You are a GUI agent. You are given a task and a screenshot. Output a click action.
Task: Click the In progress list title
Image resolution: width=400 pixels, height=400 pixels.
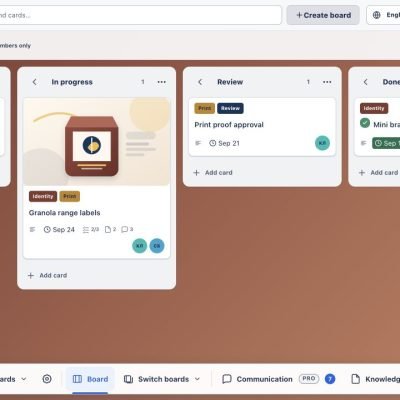tap(72, 82)
